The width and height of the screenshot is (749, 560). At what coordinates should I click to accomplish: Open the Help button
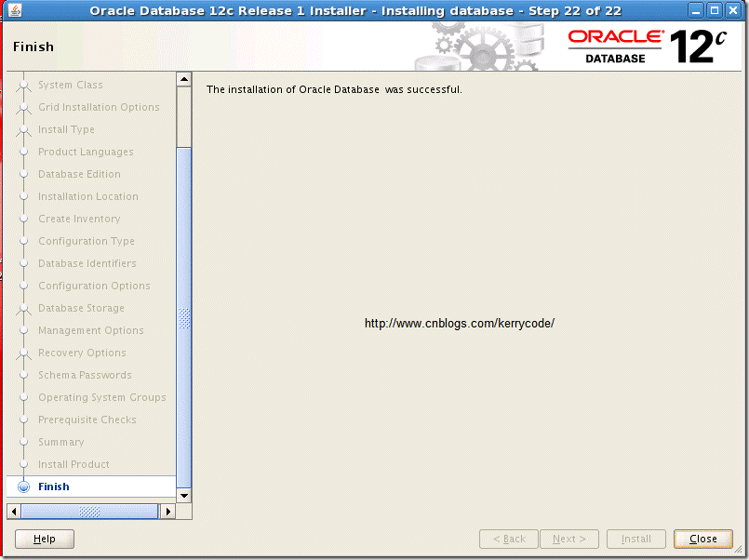[x=45, y=539]
